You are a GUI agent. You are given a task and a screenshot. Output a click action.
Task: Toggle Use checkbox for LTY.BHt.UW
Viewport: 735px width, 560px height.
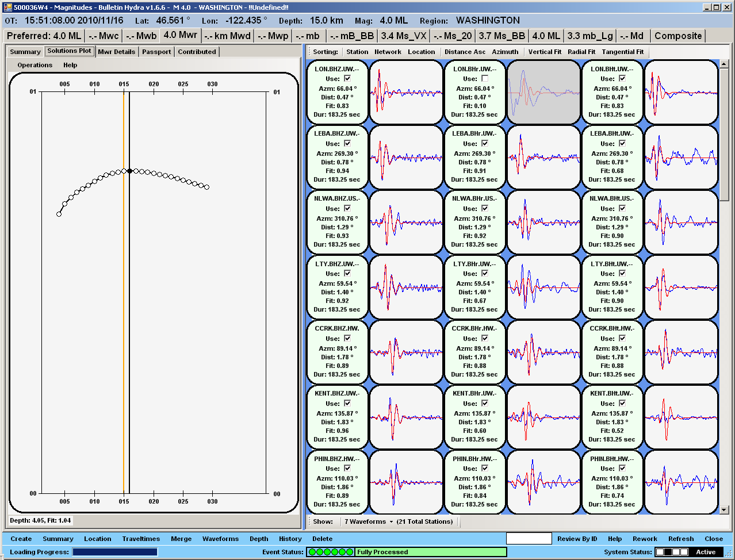pyautogui.click(x=622, y=273)
